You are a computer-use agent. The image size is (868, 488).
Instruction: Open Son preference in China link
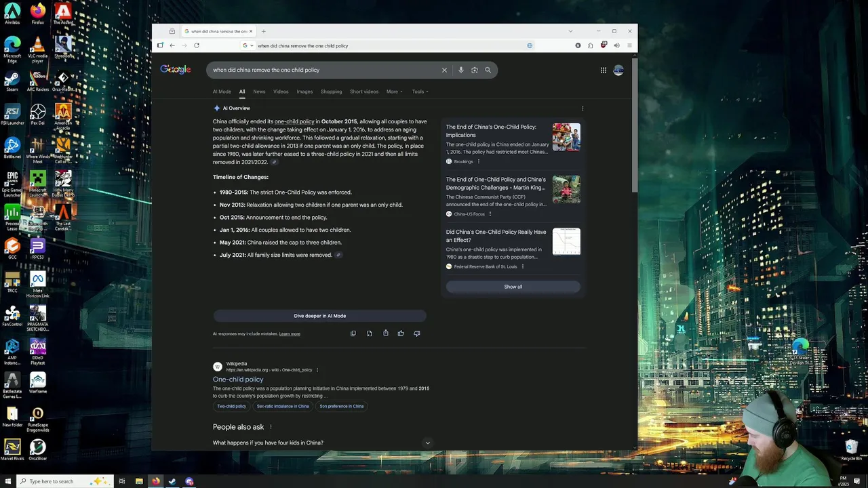pos(342,406)
